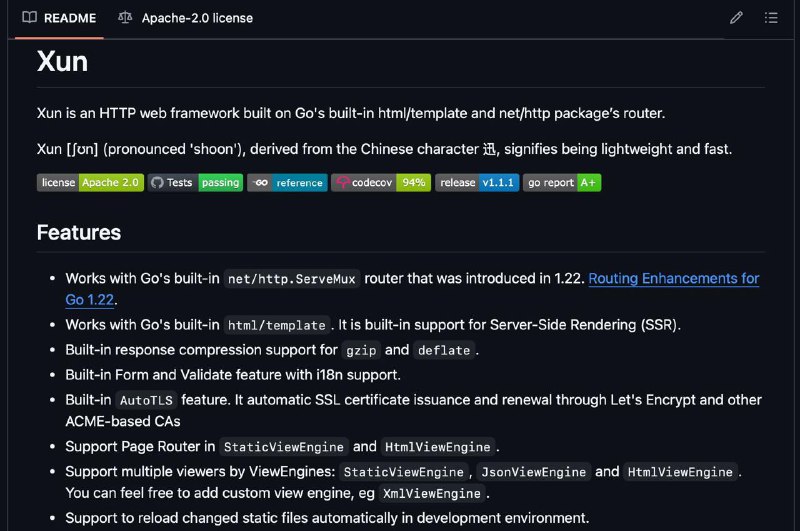
Task: Switch to the Apache-2.0 license tab
Action: pyautogui.click(x=186, y=18)
